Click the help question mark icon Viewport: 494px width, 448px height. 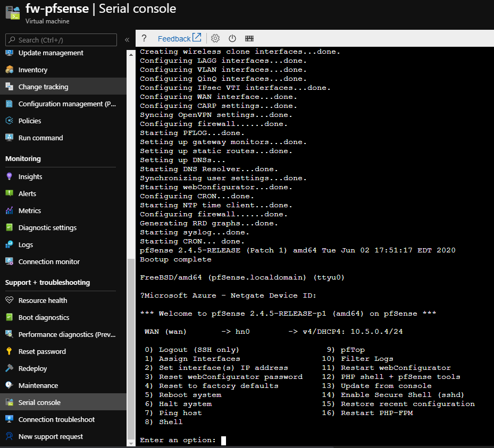pos(144,38)
